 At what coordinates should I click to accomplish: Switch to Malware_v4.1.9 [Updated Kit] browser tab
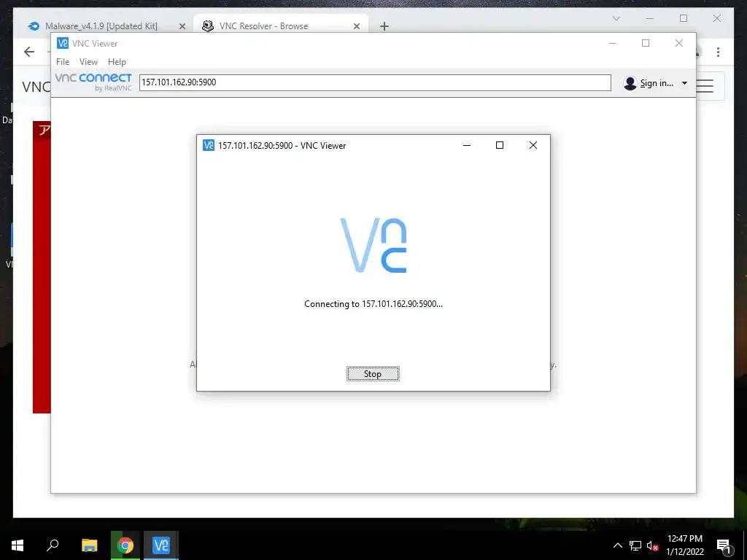pos(101,26)
